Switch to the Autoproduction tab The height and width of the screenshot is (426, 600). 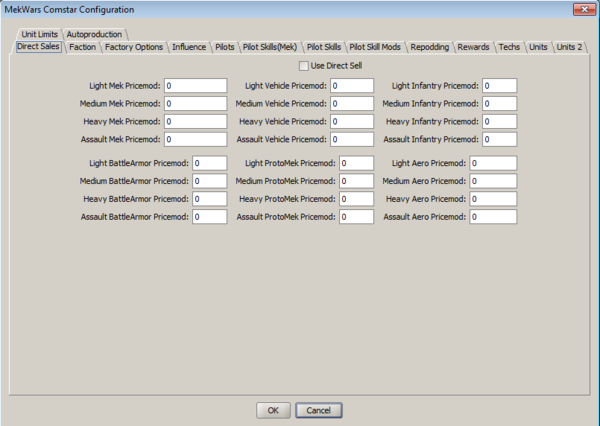(x=95, y=34)
